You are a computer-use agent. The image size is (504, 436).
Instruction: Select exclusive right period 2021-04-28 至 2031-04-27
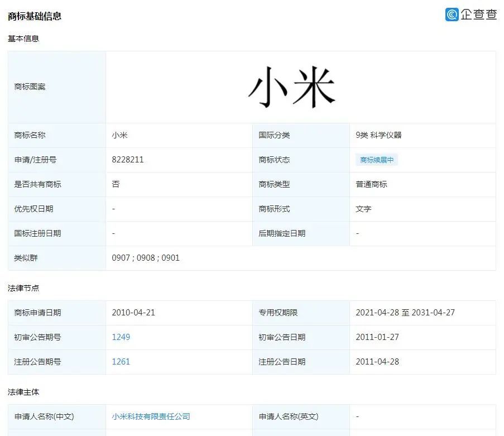[x=405, y=313]
